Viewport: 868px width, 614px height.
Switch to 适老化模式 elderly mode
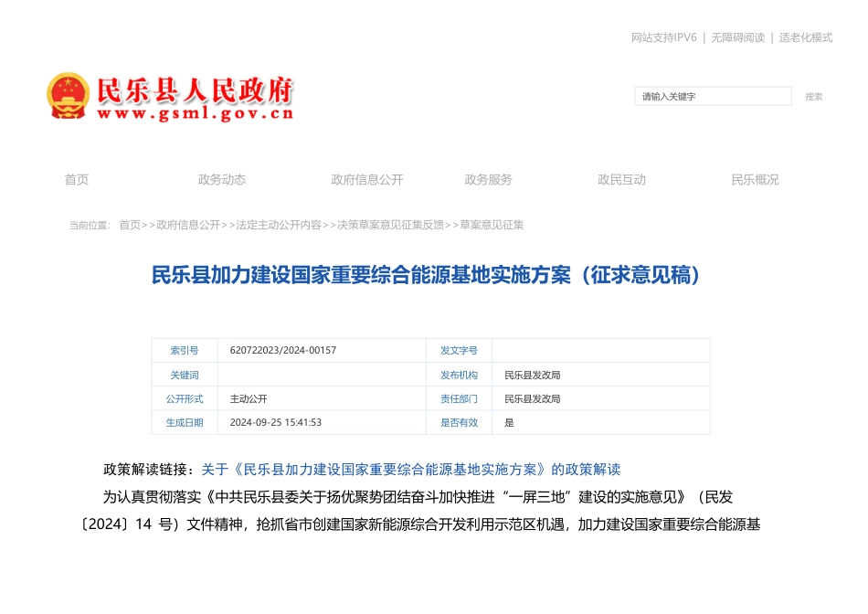click(805, 37)
